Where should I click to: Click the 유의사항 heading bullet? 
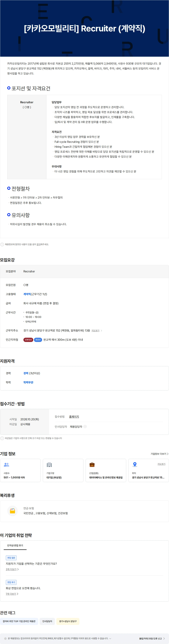(x=9, y=214)
